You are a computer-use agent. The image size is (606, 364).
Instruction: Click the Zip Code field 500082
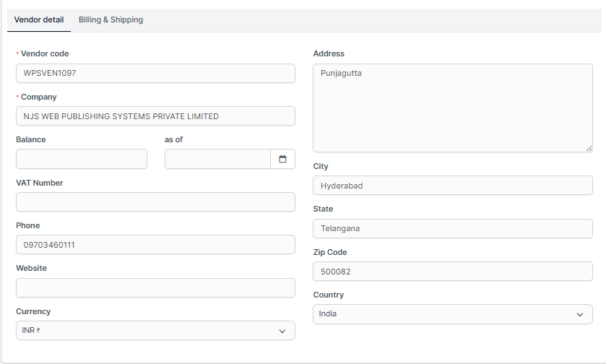click(x=452, y=272)
